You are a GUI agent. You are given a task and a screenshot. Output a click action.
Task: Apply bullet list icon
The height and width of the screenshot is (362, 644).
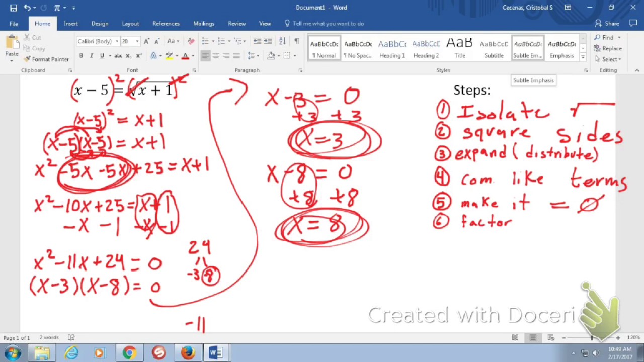point(205,41)
